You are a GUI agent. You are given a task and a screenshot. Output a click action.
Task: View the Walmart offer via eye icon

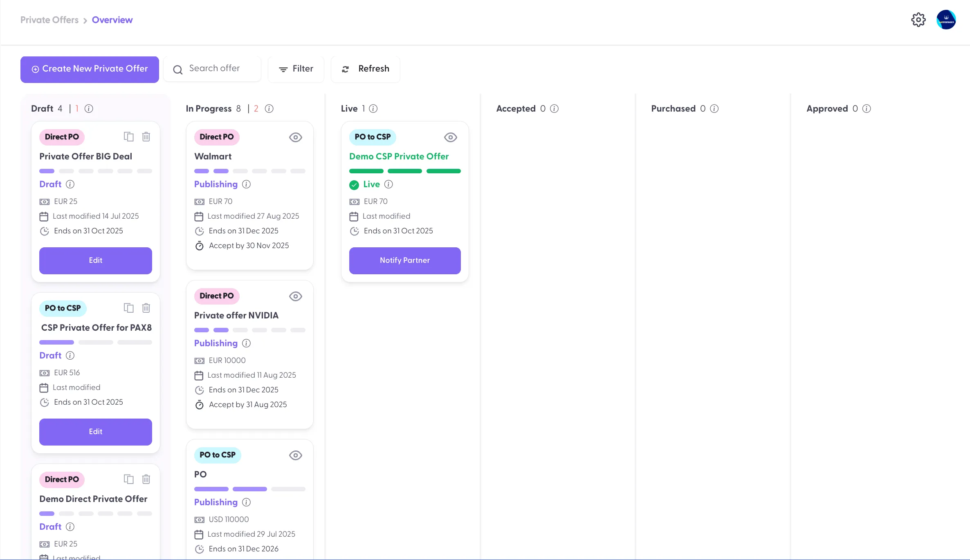295,137
